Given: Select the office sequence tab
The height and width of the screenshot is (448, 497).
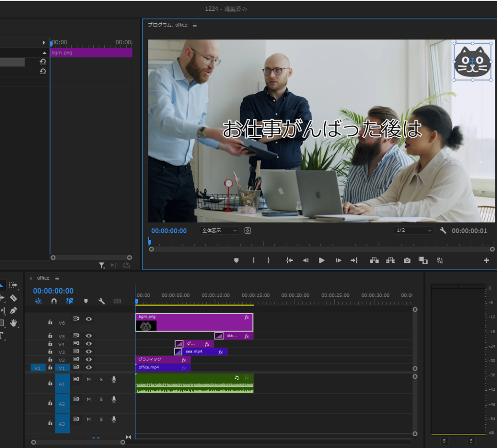Looking at the screenshot, I should 43,278.
